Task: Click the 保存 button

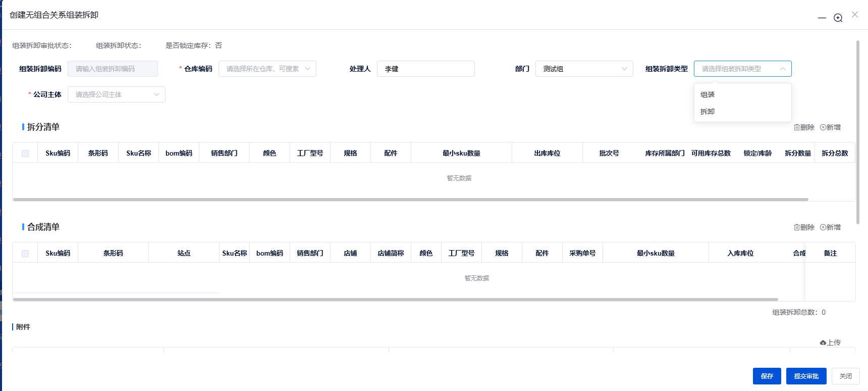Action: [x=767, y=376]
